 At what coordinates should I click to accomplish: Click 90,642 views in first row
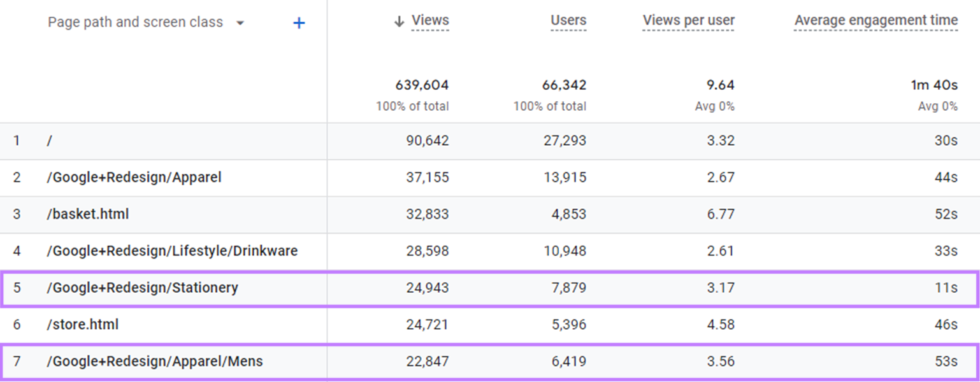(x=427, y=141)
